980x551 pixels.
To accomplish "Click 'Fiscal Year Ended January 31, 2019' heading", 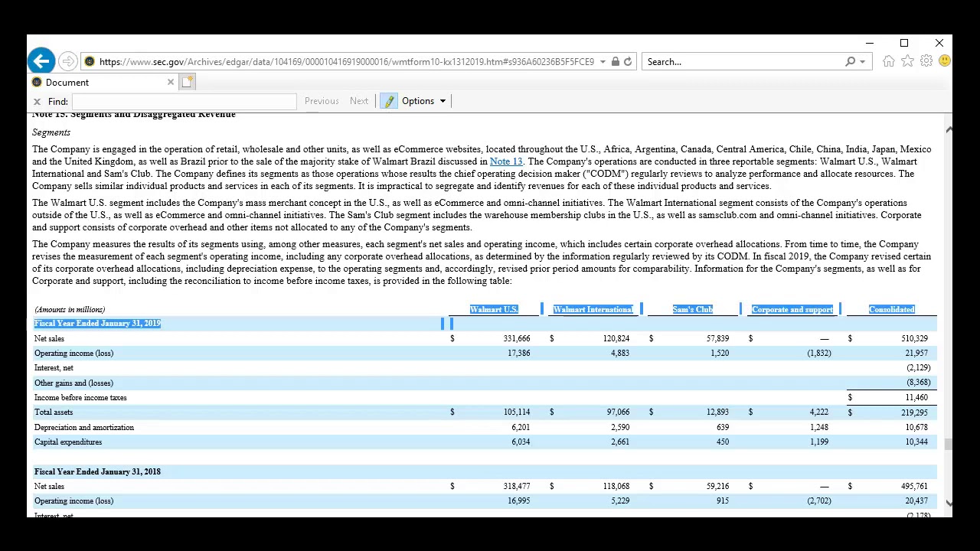I will (97, 324).
